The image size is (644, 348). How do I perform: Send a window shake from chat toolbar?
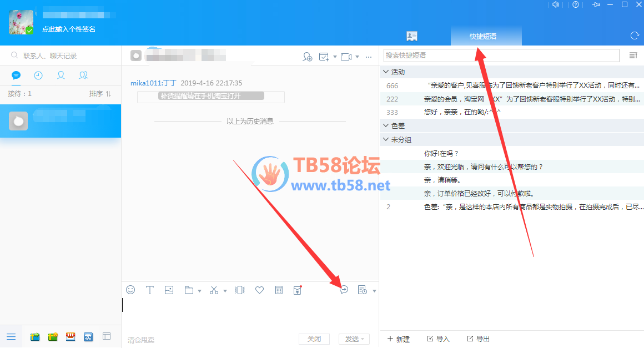(x=240, y=290)
